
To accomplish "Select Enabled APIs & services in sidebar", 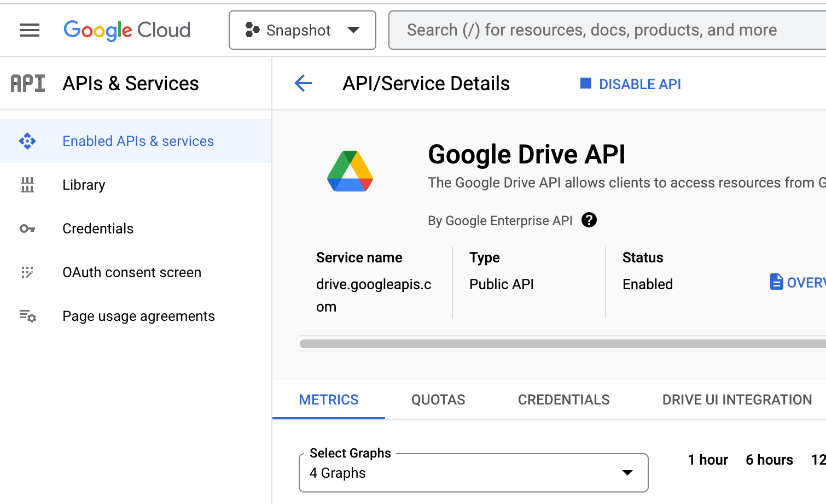I will pos(136,141).
